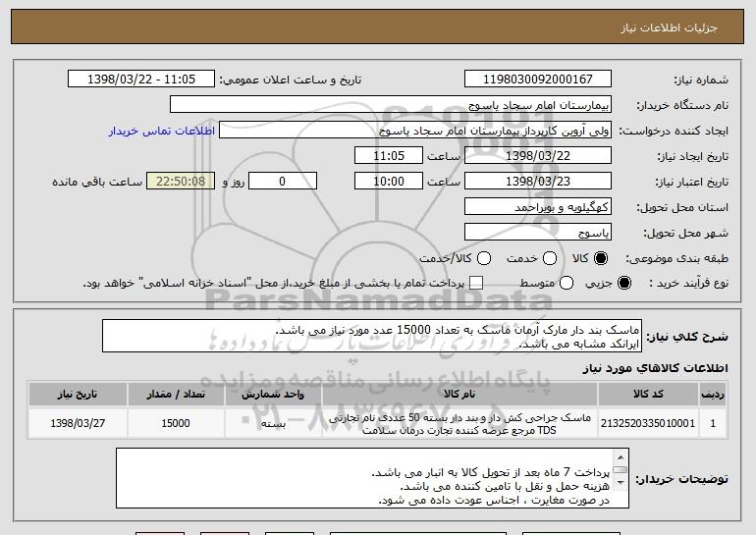Click the scroll down arrow in buyer notes
The height and width of the screenshot is (535, 756).
[621, 482]
